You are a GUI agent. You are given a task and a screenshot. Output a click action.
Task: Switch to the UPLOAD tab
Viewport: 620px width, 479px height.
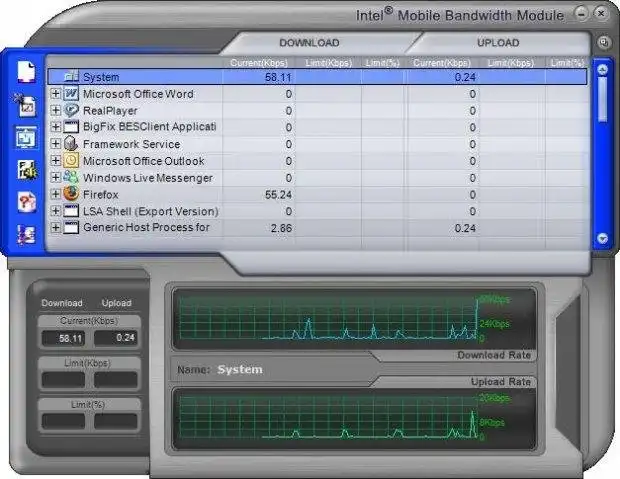coord(498,43)
